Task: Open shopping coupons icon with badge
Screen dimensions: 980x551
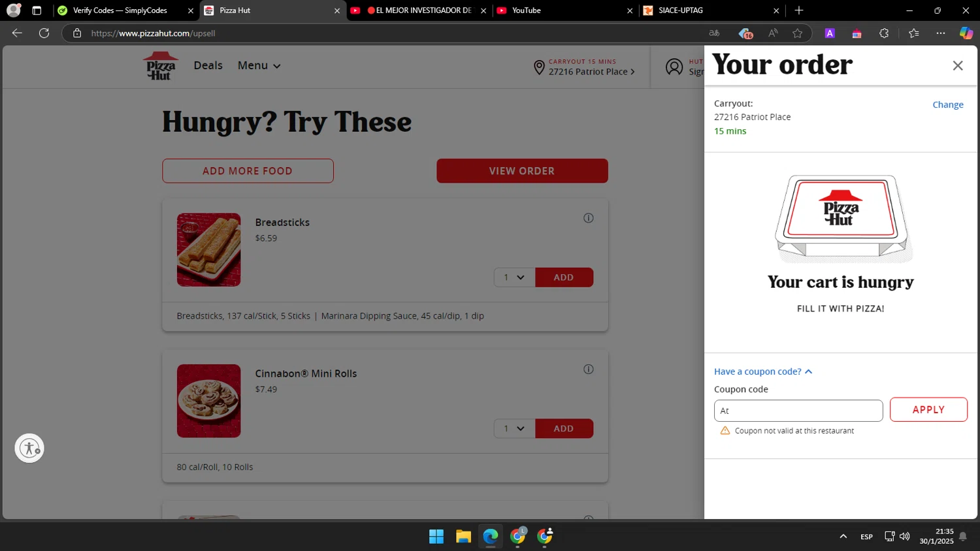Action: (745, 33)
